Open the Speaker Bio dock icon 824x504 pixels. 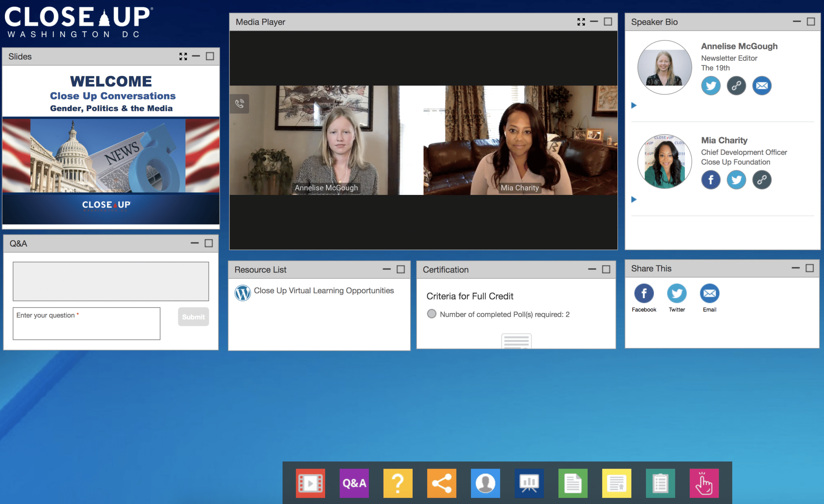486,483
